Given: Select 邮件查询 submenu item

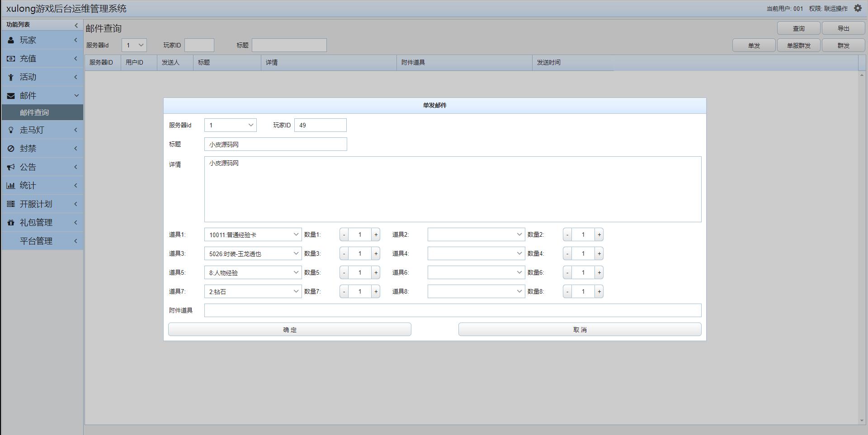Looking at the screenshot, I should 34,112.
